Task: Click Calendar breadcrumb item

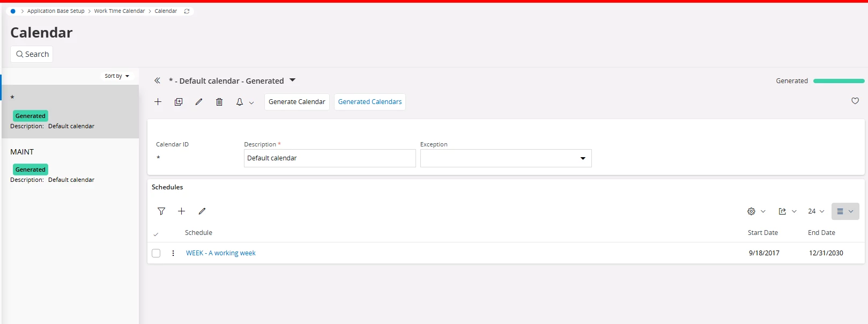Action: point(166,11)
